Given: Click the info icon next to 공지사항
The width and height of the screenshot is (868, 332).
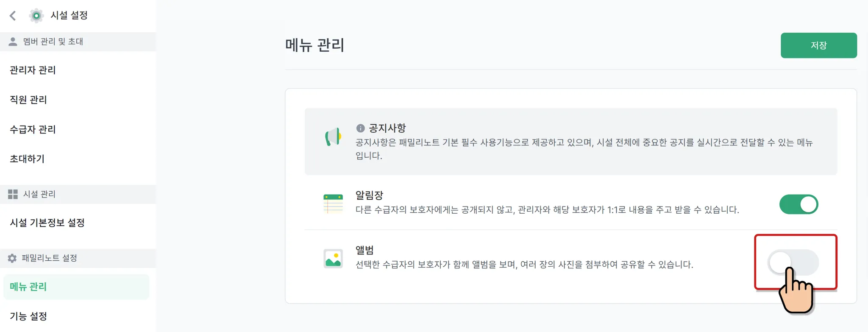Looking at the screenshot, I should point(360,128).
